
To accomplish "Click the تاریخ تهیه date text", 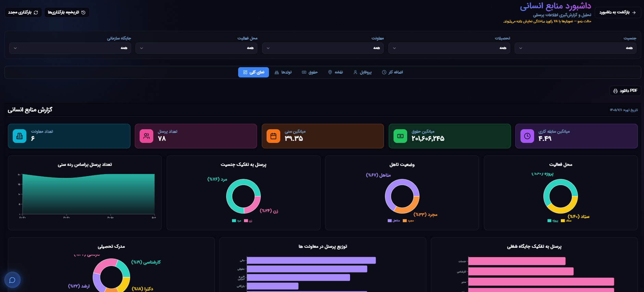I will click(x=623, y=110).
